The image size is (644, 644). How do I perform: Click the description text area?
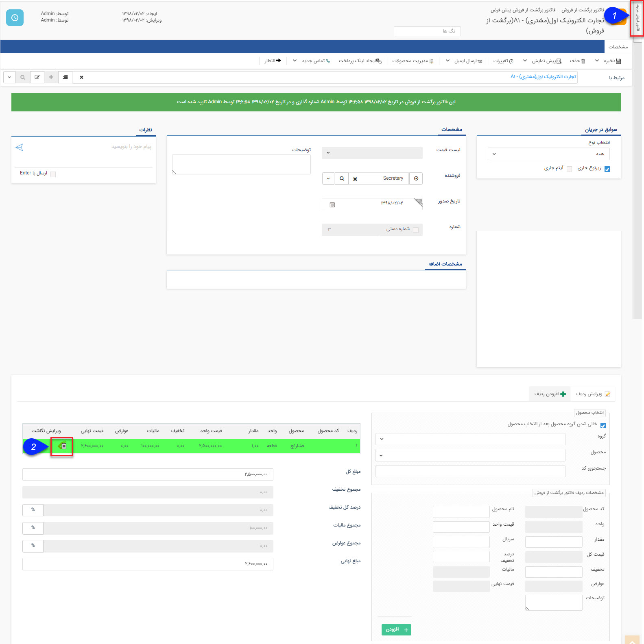(x=241, y=164)
